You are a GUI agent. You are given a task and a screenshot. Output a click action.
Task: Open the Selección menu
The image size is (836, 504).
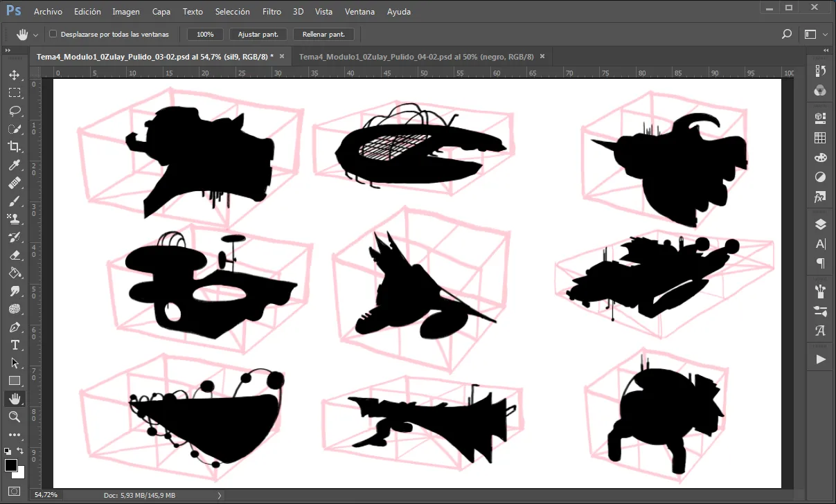233,12
